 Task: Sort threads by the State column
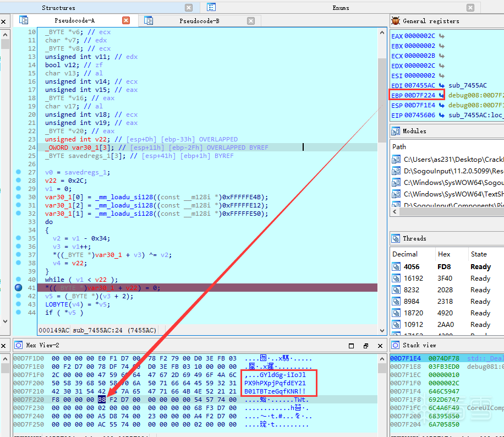(x=479, y=254)
